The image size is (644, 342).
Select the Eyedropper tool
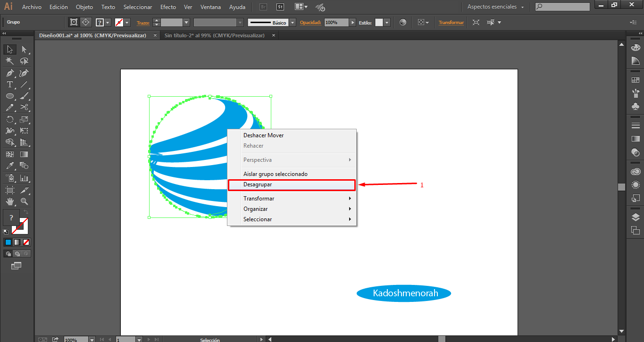(10, 166)
